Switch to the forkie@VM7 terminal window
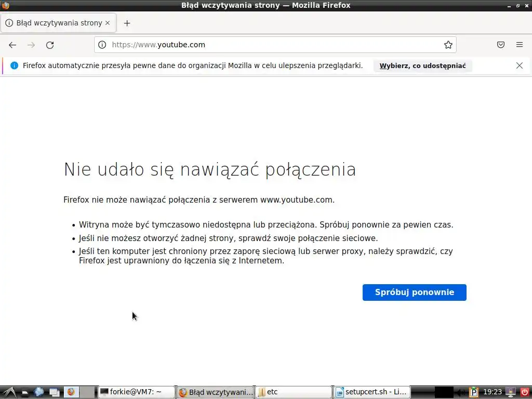The image size is (532, 399). 137,392
